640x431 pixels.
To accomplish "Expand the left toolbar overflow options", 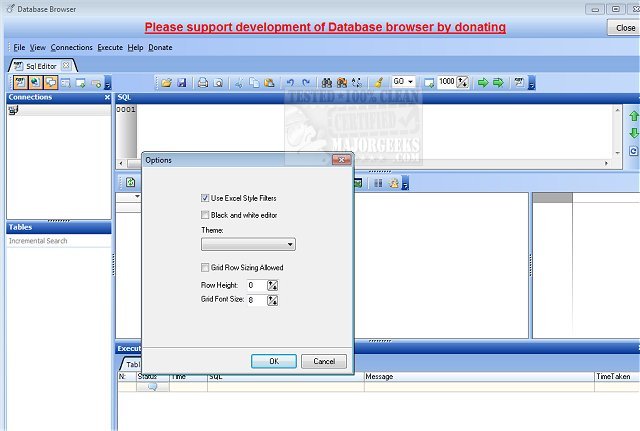I will (108, 83).
